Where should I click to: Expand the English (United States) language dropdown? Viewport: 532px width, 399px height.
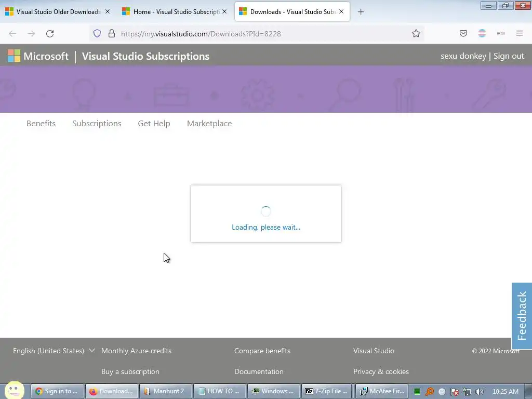point(54,351)
